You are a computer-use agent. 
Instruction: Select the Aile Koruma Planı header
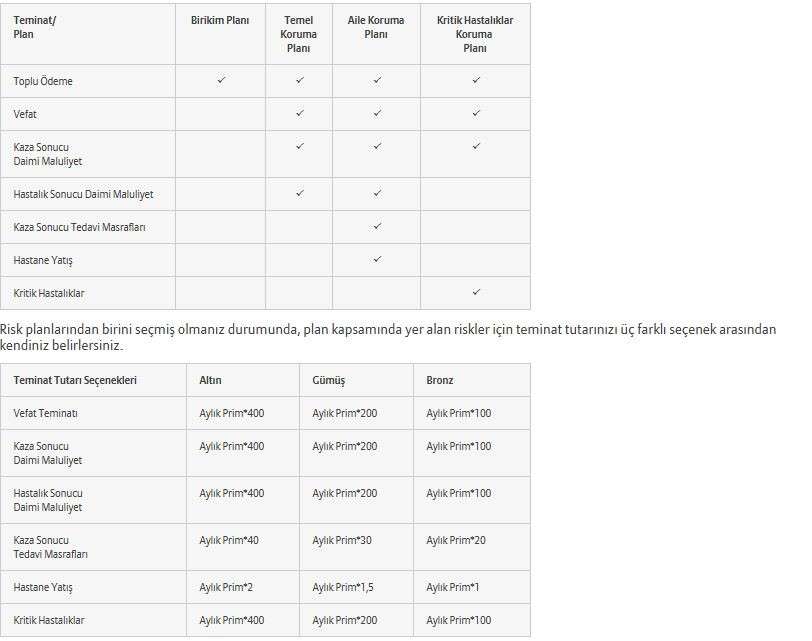(x=376, y=27)
